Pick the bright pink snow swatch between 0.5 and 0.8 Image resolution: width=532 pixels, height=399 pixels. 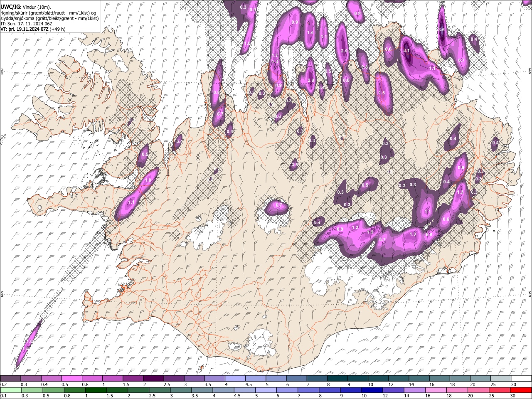coord(71,378)
